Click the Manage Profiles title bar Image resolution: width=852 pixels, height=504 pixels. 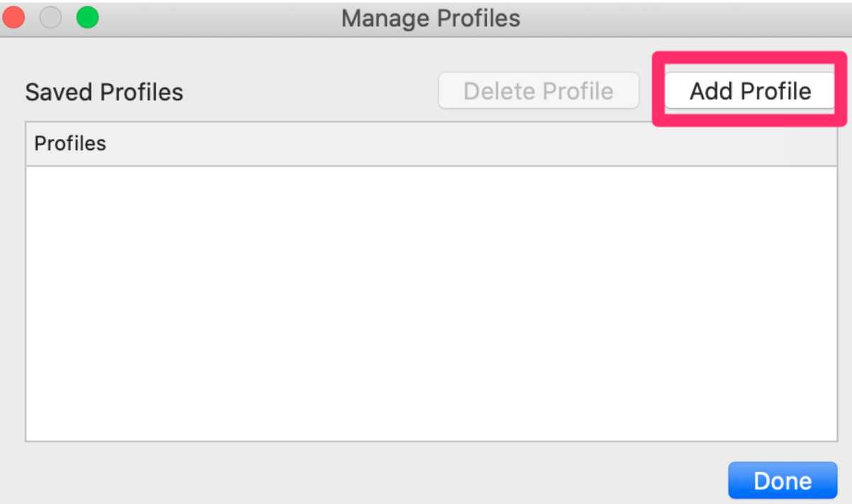point(426,18)
